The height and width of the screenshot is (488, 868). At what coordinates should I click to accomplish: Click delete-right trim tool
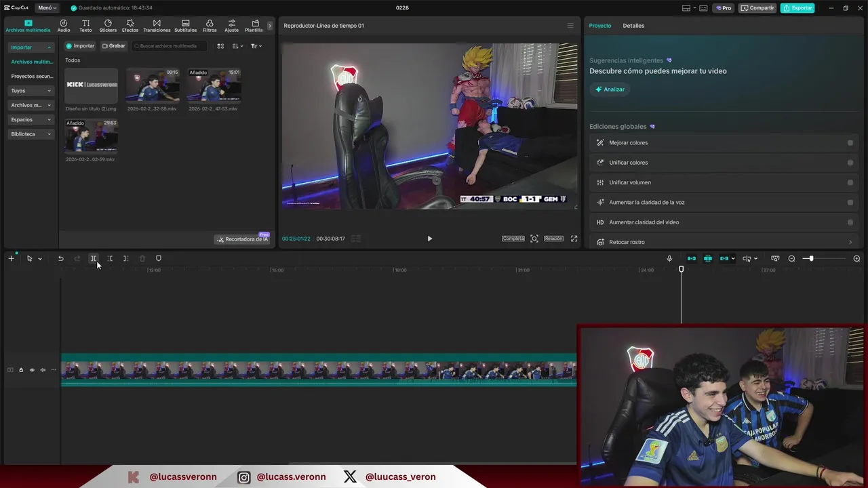click(125, 258)
